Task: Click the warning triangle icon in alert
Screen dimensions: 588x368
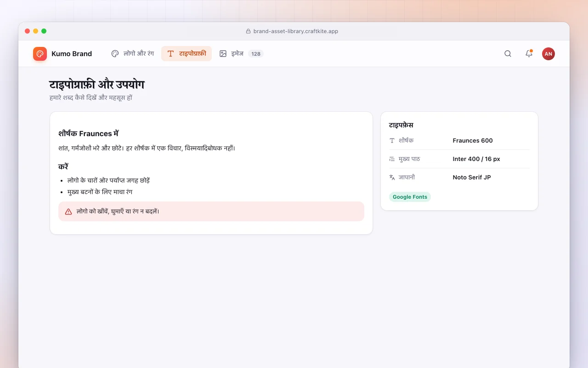Action: pyautogui.click(x=68, y=212)
